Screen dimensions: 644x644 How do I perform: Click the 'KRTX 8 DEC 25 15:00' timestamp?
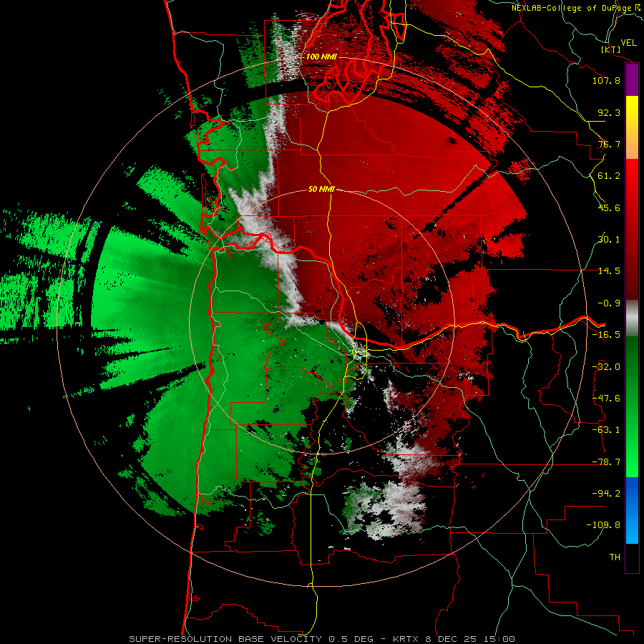point(454,639)
